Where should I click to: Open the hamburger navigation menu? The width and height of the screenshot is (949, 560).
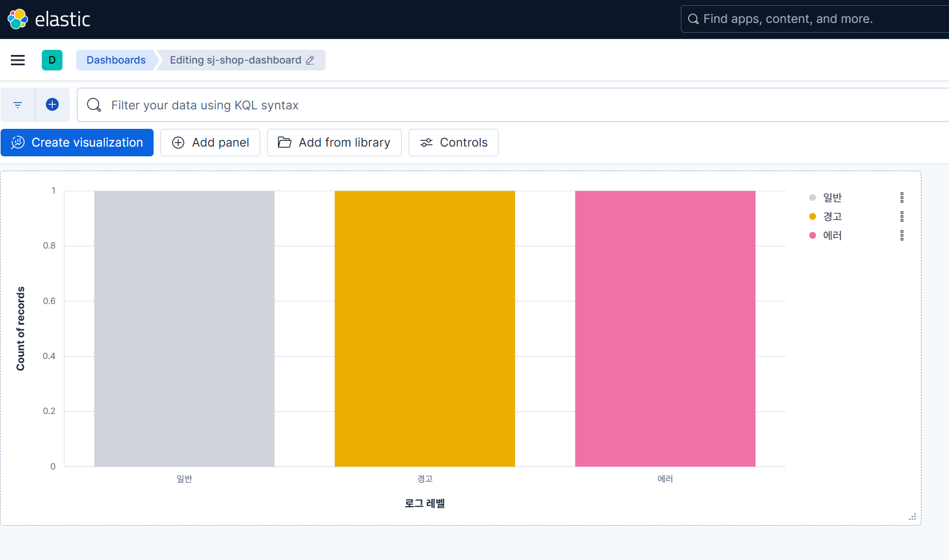[18, 60]
